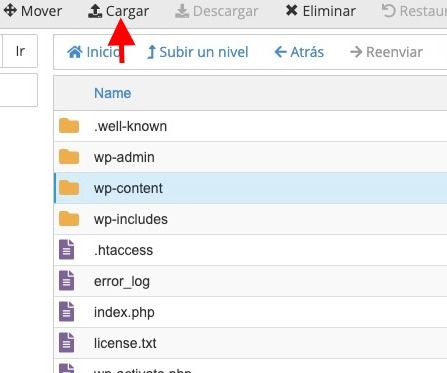The height and width of the screenshot is (373, 447).
Task: Click the Atrás back arrow link
Action: tap(299, 52)
